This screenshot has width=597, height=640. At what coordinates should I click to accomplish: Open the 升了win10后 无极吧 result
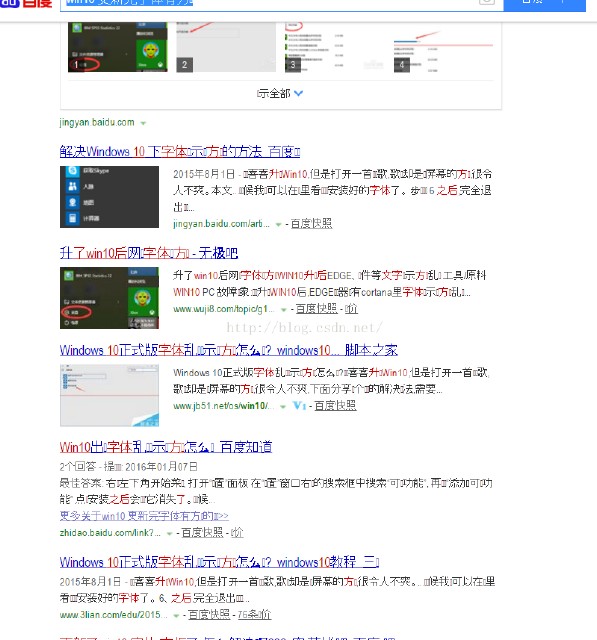coord(149,253)
